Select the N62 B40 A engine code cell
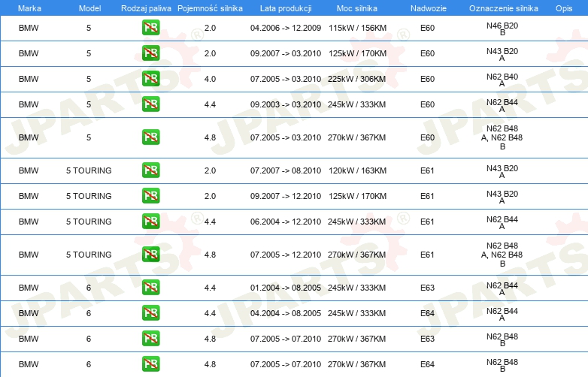Screen dimensions: 588x377 [502, 79]
